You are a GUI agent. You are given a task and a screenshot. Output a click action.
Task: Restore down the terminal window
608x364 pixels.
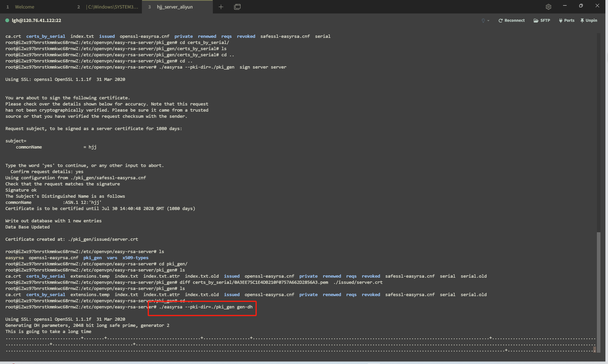click(x=581, y=6)
